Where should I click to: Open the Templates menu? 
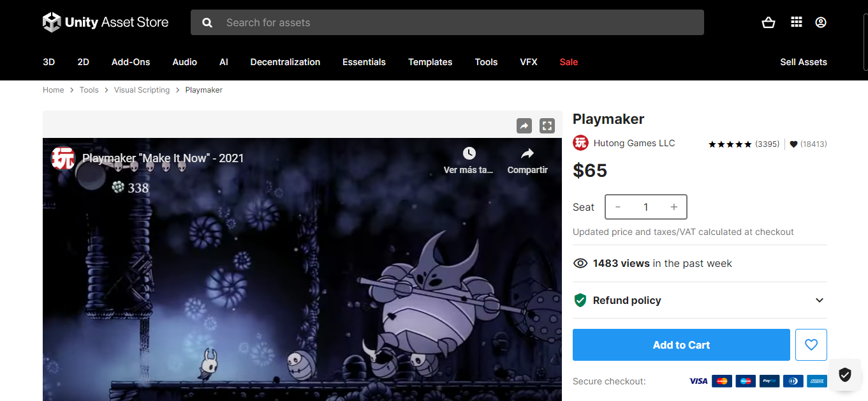(x=430, y=62)
